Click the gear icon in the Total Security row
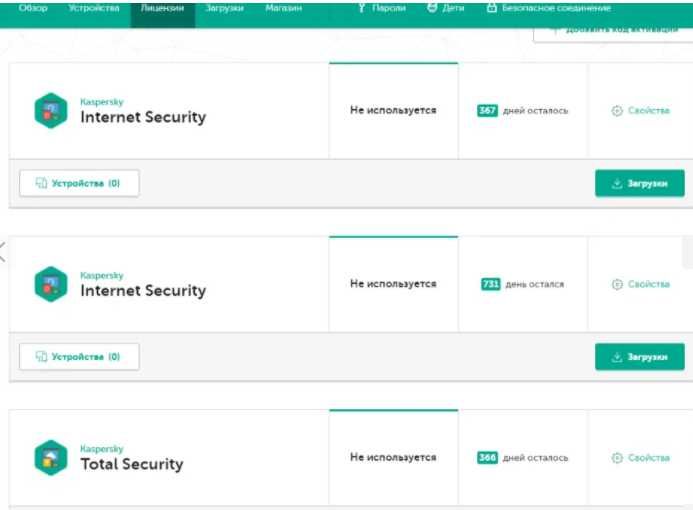This screenshot has height=510, width=693. [617, 458]
